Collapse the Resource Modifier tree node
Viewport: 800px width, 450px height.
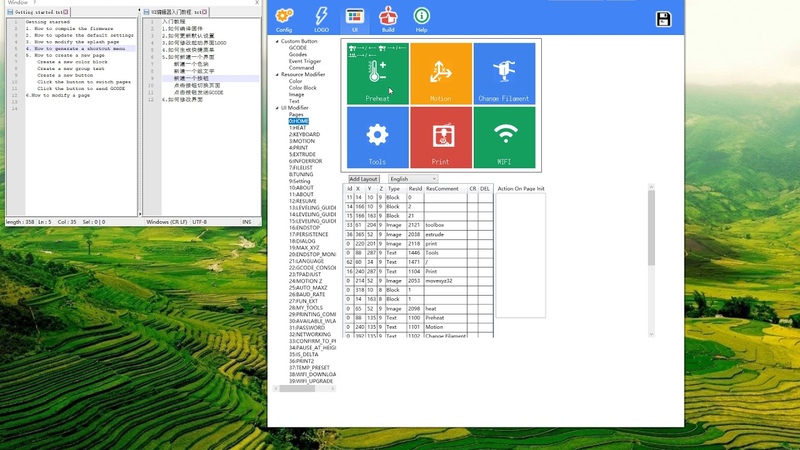click(x=277, y=74)
